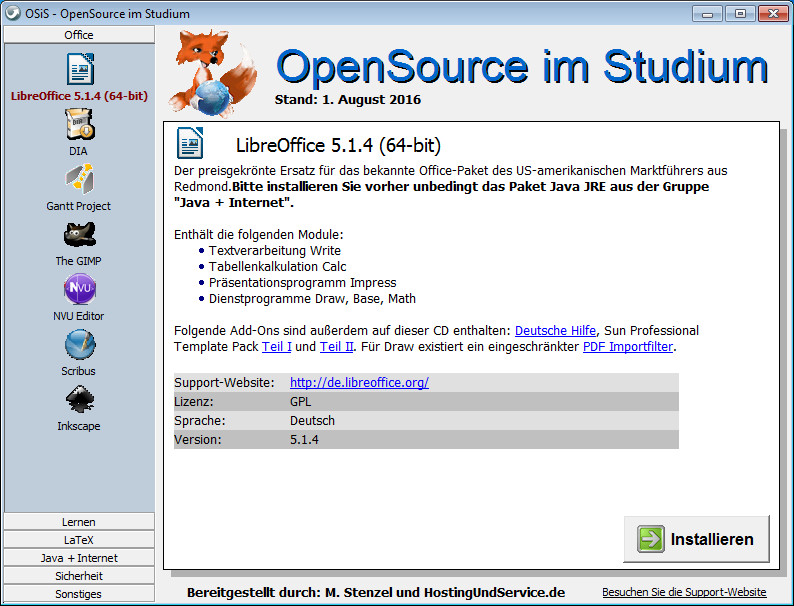Click the Präsentationsprogramm Impress bullet
The image size is (794, 606).
pyautogui.click(x=302, y=282)
